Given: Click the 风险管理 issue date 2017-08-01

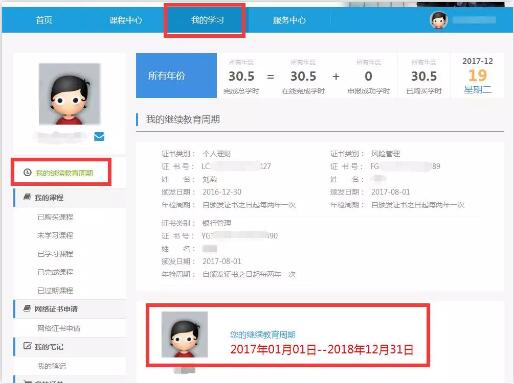Looking at the screenshot, I should [390, 192].
